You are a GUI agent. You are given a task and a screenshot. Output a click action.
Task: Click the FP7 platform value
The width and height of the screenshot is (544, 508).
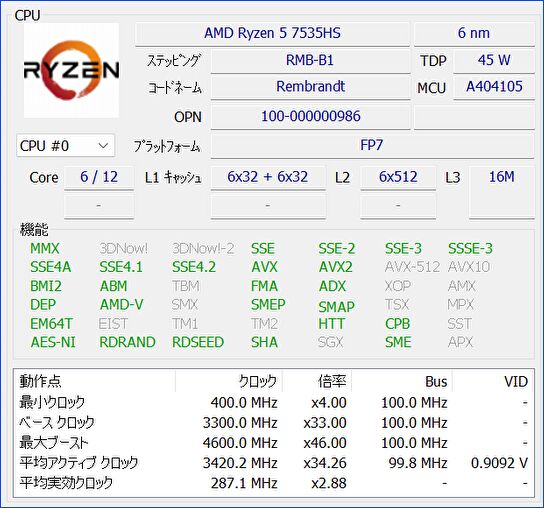[372, 146]
